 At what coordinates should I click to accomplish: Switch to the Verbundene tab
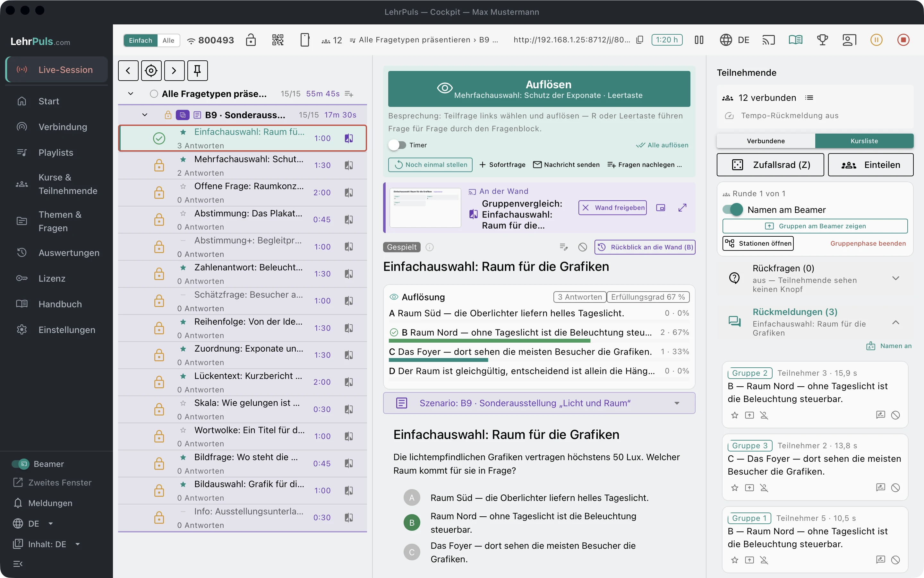tap(766, 141)
